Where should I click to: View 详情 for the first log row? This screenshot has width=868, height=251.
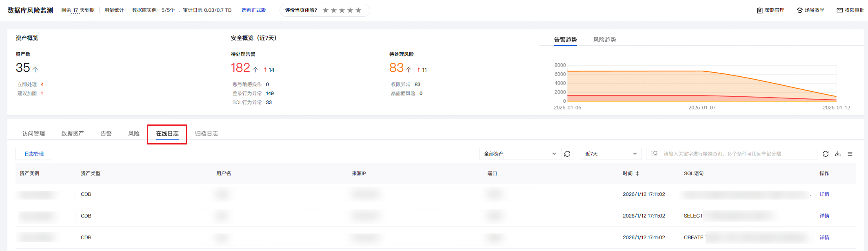(824, 194)
